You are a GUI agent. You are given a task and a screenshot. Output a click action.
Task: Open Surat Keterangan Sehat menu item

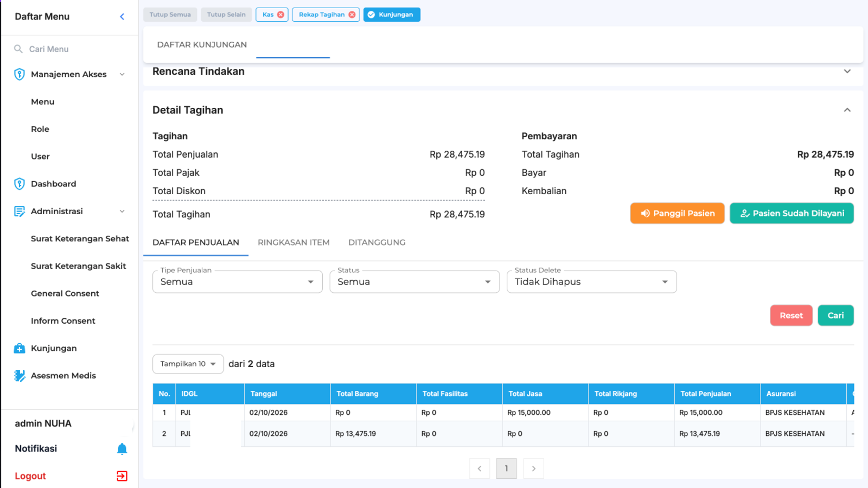pos(80,239)
